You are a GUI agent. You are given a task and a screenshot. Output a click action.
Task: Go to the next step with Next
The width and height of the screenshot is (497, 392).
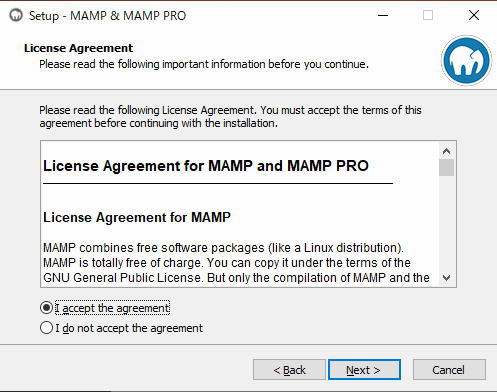[364, 370]
